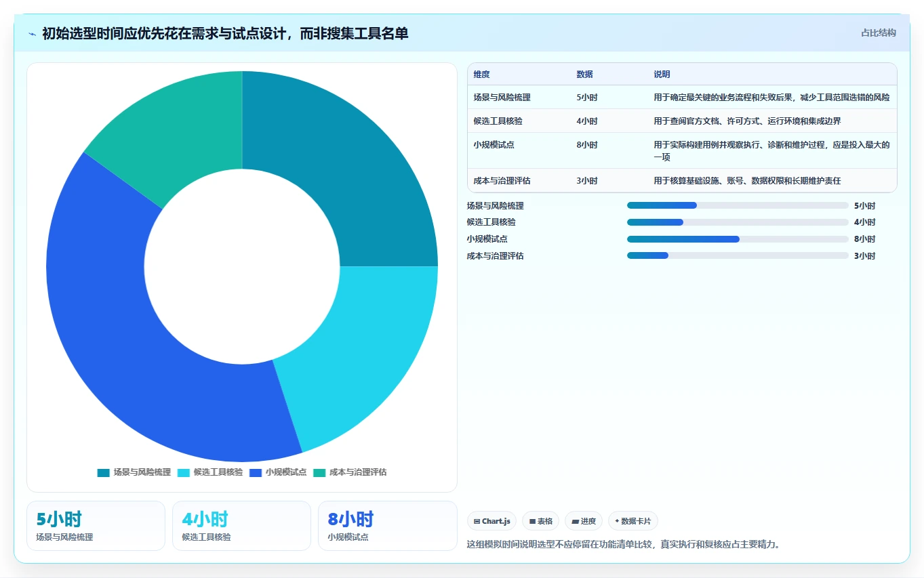
Task: Click the 3小时 value beside progress bar
Action: pyautogui.click(x=865, y=256)
